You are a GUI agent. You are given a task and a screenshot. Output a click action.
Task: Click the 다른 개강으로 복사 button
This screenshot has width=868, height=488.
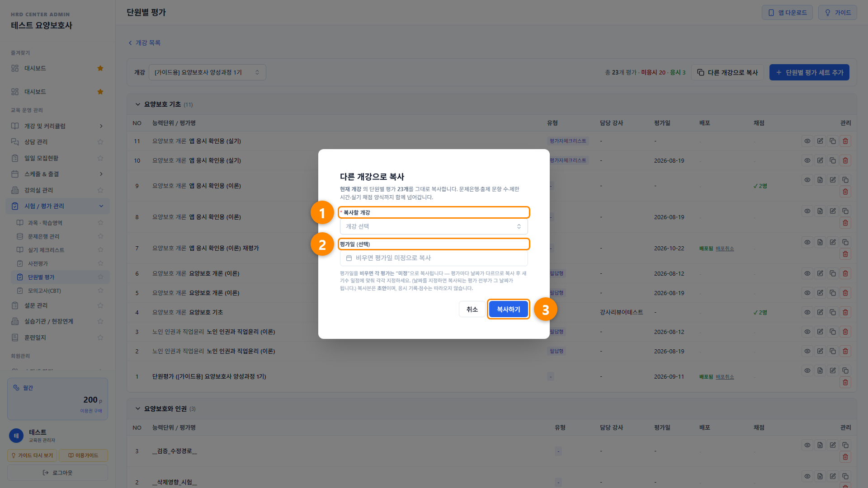[727, 72]
